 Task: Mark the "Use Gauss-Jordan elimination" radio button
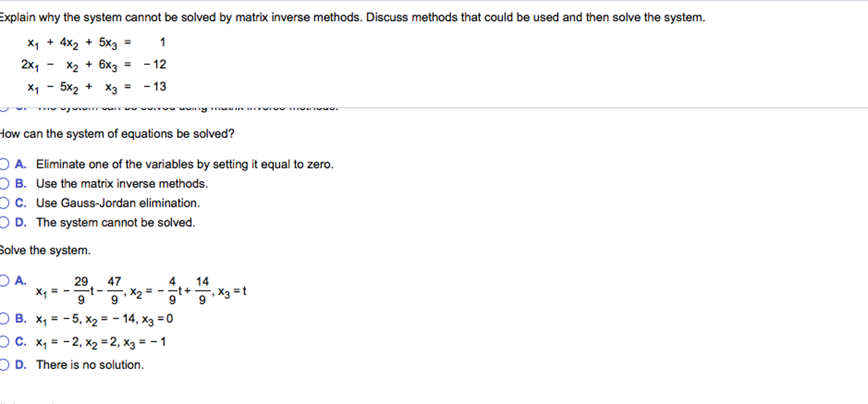(4, 203)
